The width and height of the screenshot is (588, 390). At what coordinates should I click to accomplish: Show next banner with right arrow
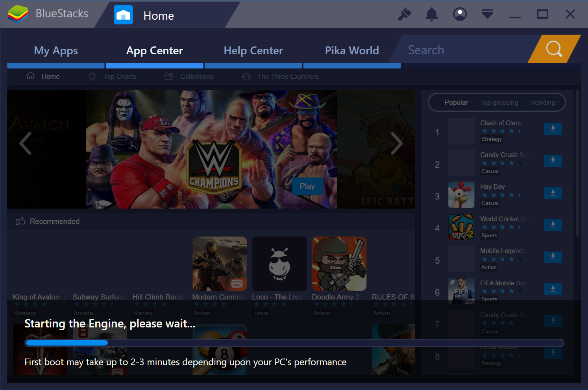pyautogui.click(x=396, y=143)
